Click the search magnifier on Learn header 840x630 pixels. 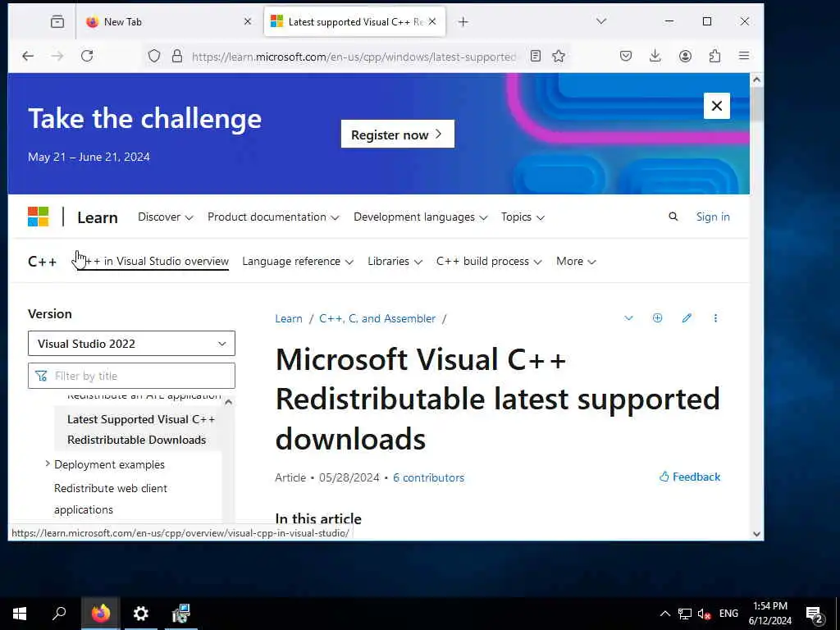(x=673, y=217)
